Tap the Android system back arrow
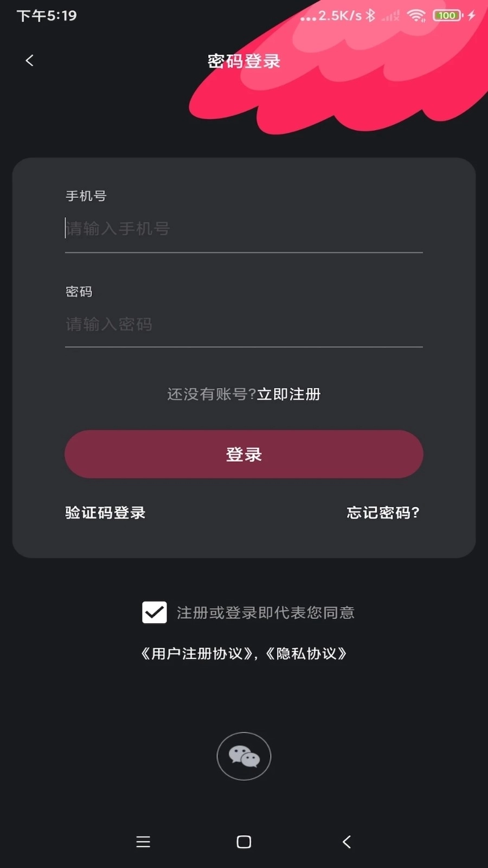The height and width of the screenshot is (868, 488). pos(346,841)
